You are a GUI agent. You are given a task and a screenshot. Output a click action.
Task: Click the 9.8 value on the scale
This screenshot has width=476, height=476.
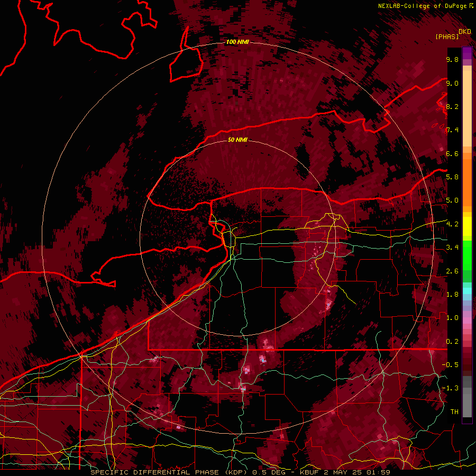pos(452,59)
